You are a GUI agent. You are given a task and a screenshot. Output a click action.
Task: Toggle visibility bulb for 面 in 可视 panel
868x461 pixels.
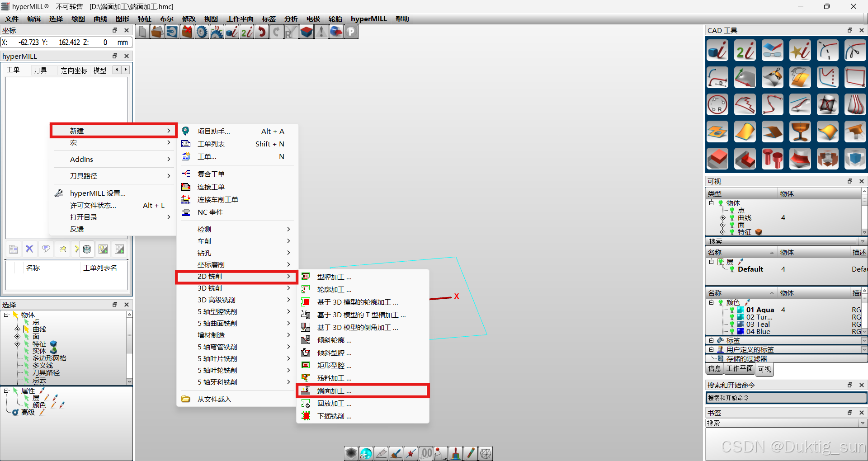click(732, 225)
